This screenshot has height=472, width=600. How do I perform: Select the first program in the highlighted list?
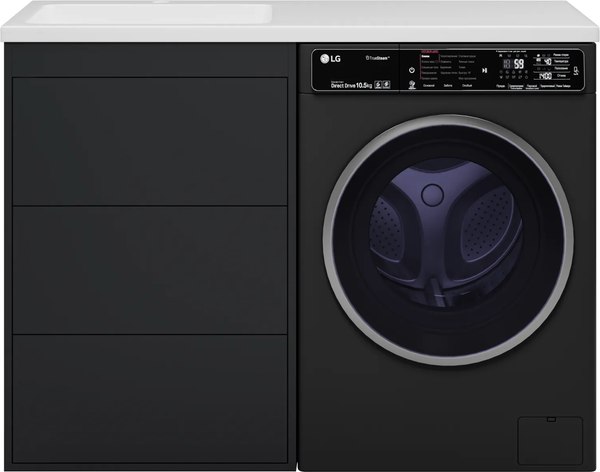coord(427,58)
